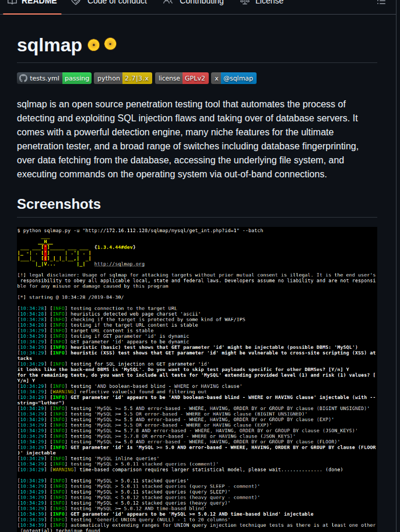Click the sqlmap ASCII logo in screenshot
The width and height of the screenshot is (400, 532).
54,252
